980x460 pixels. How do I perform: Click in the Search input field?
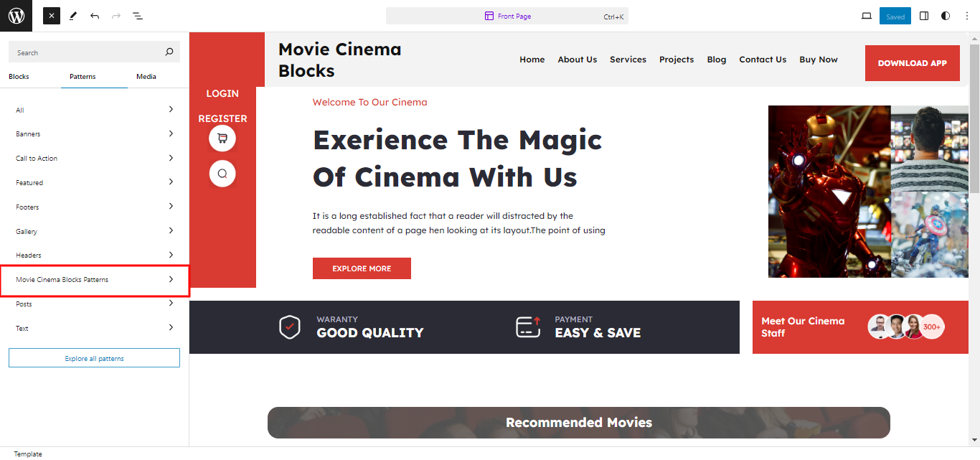coord(86,52)
